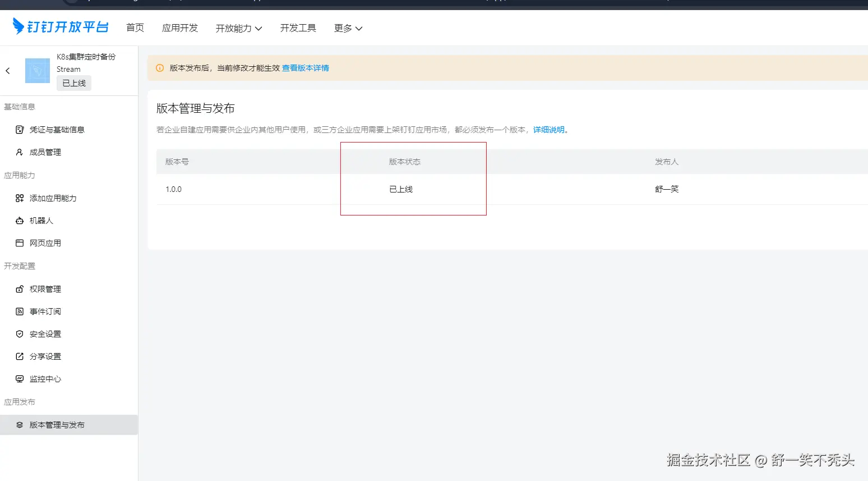Click the 开发配置 sidebar section heading
Screen dimensions: 868x481
20,266
